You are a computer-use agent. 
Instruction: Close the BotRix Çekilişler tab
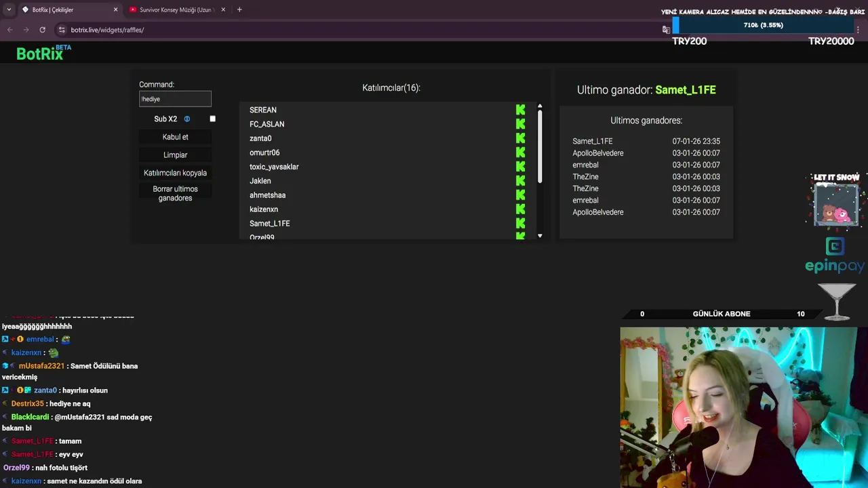(x=115, y=9)
